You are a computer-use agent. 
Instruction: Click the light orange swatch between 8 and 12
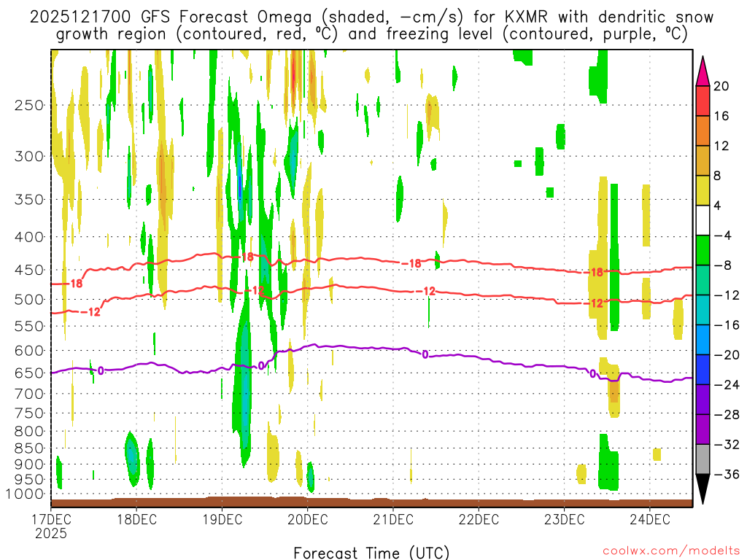703,161
